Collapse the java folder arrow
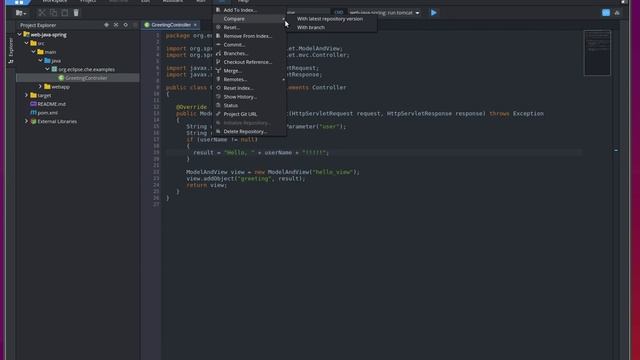The width and height of the screenshot is (640, 360). click(x=40, y=60)
